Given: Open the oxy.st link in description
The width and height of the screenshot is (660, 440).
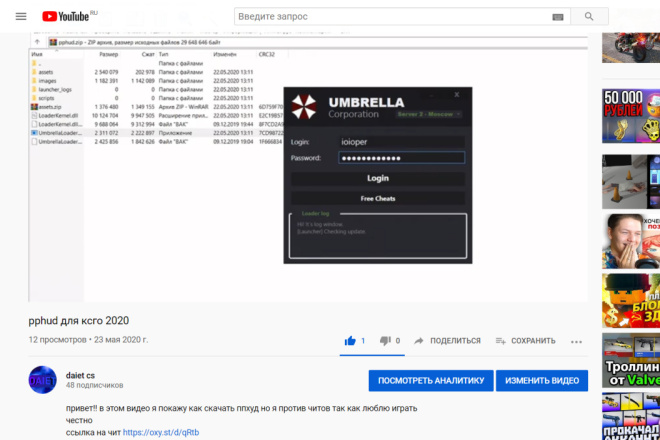Looking at the screenshot, I should pyautogui.click(x=161, y=432).
